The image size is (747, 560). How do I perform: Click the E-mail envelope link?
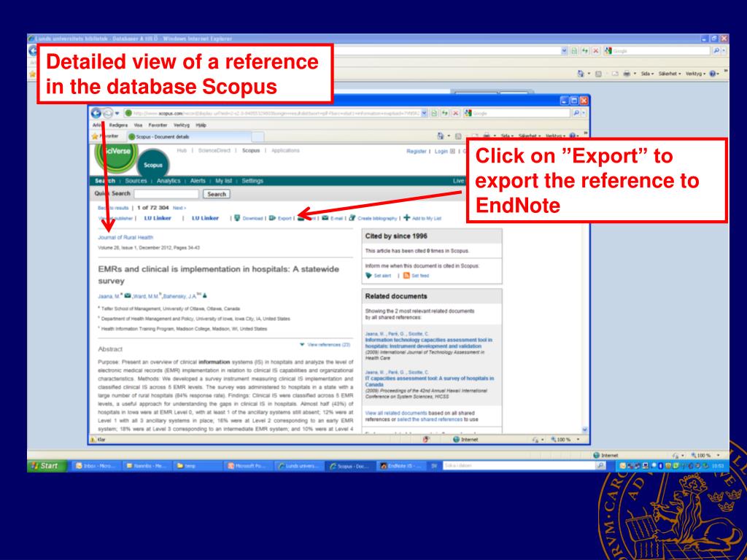pos(325,218)
